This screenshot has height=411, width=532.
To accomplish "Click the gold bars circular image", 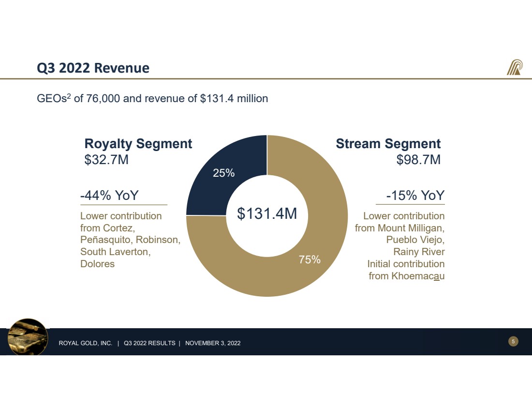I will coord(28,337).
